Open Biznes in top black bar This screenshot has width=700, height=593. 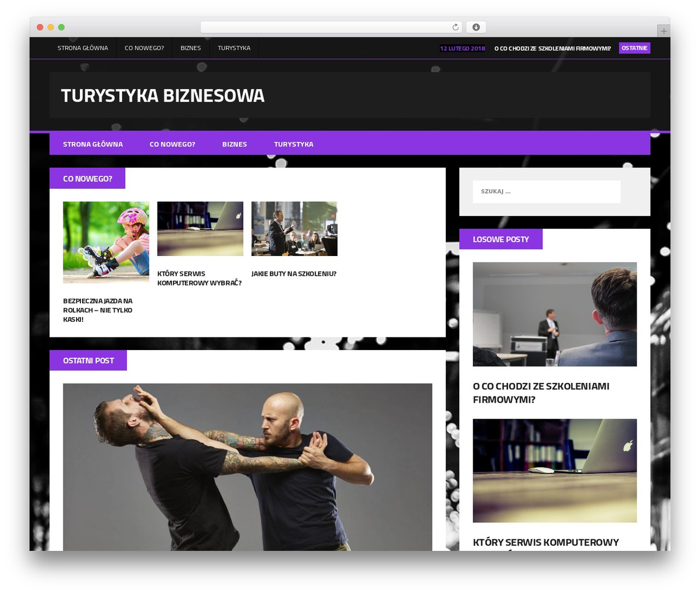pyautogui.click(x=191, y=48)
